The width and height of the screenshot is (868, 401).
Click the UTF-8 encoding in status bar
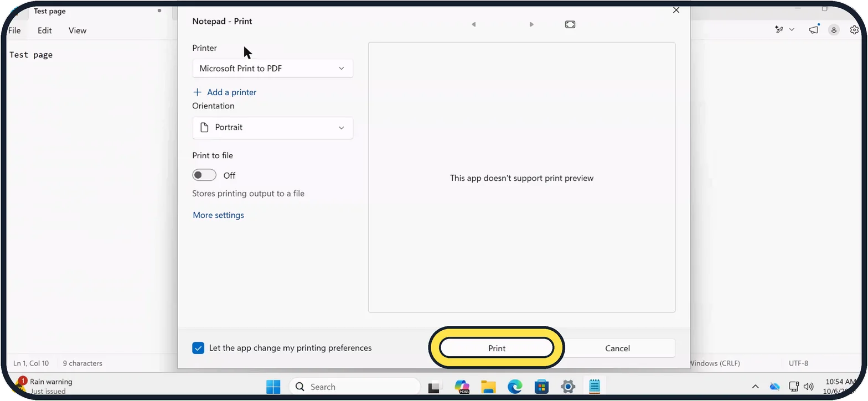798,363
